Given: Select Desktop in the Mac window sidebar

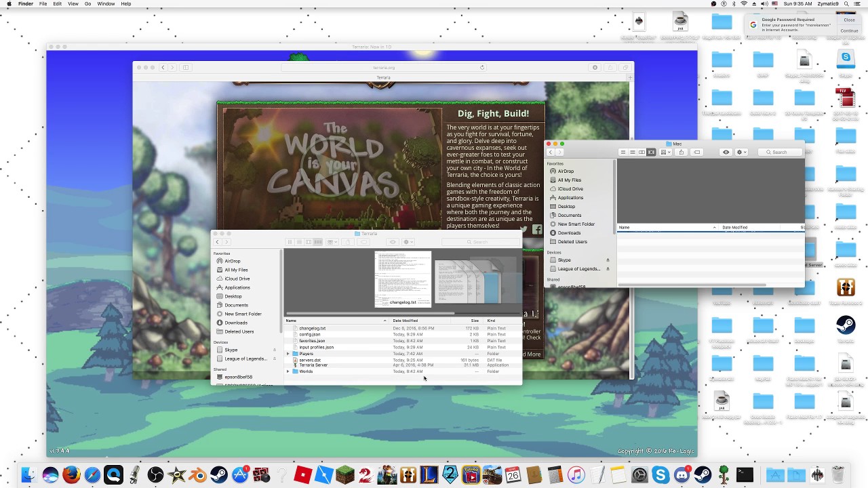Looking at the screenshot, I should pyautogui.click(x=566, y=207).
